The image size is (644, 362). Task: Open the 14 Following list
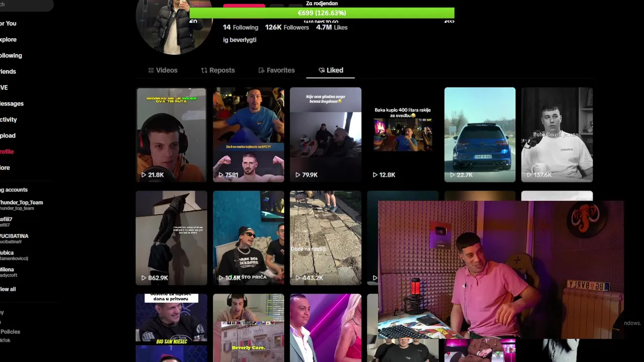[240, 28]
